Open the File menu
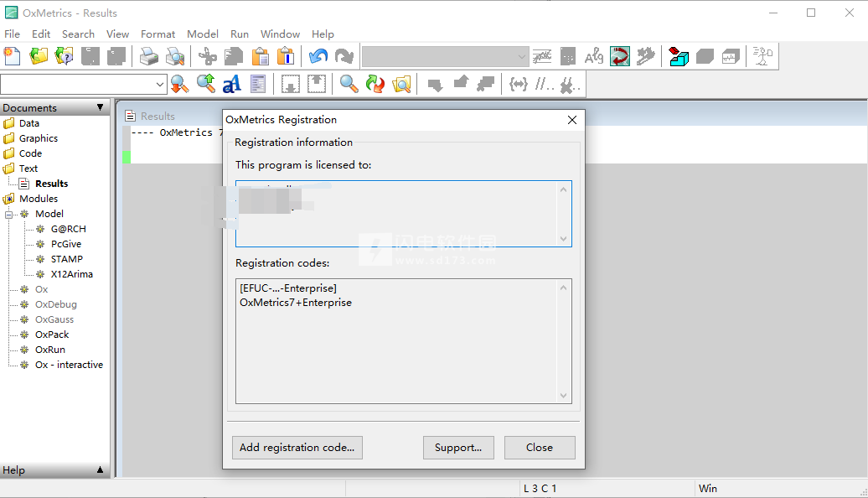Screen dimensions: 868x498 [x=13, y=34]
